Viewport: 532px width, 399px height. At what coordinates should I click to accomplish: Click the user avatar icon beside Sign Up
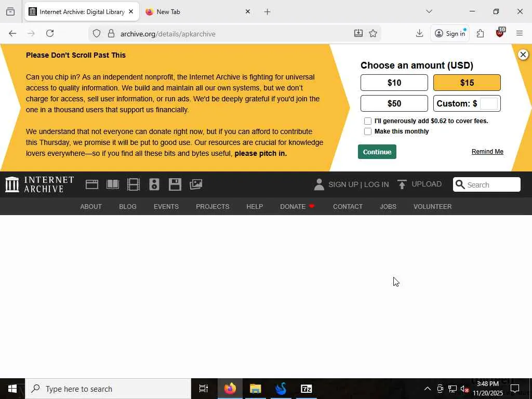click(x=319, y=184)
